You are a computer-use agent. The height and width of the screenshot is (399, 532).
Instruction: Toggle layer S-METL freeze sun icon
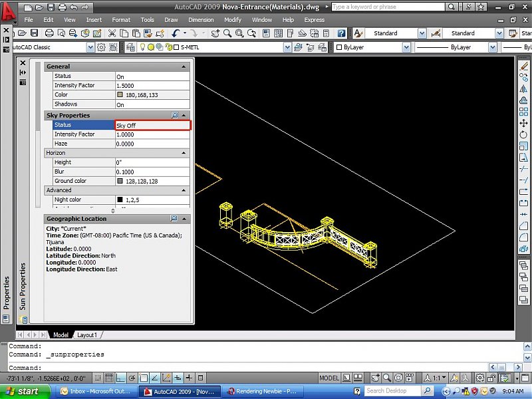tap(151, 47)
